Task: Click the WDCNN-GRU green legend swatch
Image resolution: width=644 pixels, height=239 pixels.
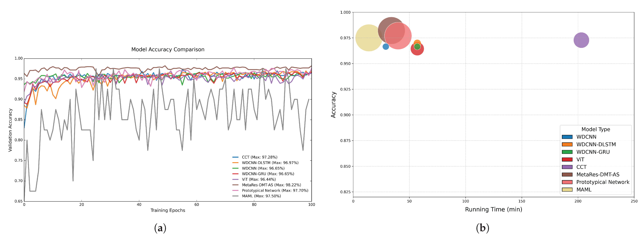Action: pyautogui.click(x=567, y=152)
